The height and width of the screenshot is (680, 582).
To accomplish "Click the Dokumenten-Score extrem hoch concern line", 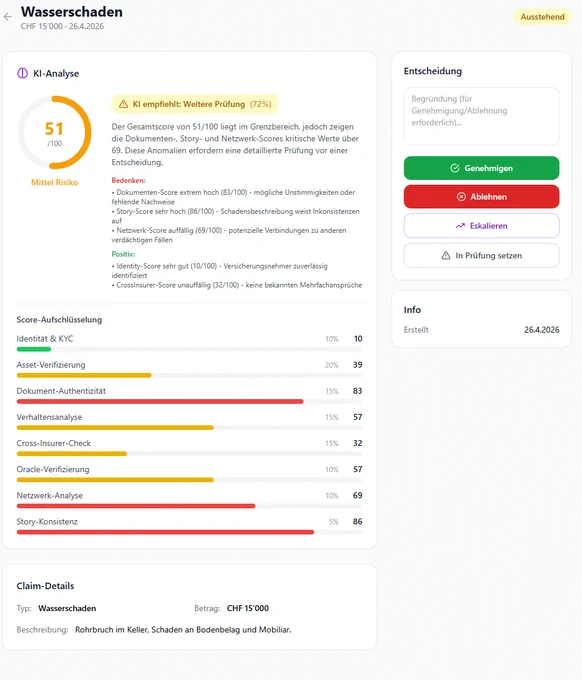I will coord(233,197).
